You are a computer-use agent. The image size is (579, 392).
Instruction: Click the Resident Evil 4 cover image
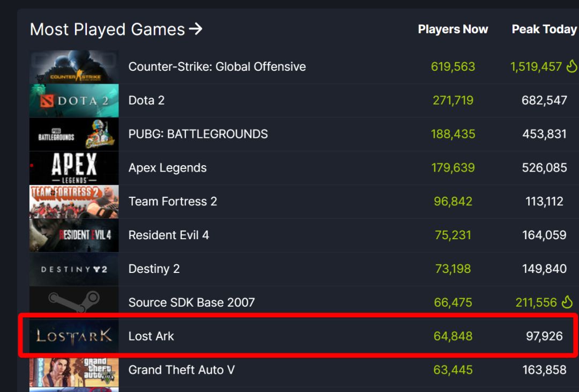coord(74,235)
